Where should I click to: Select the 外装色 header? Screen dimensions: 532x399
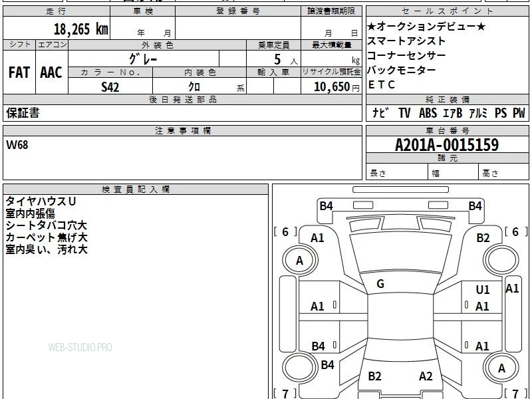(158, 45)
